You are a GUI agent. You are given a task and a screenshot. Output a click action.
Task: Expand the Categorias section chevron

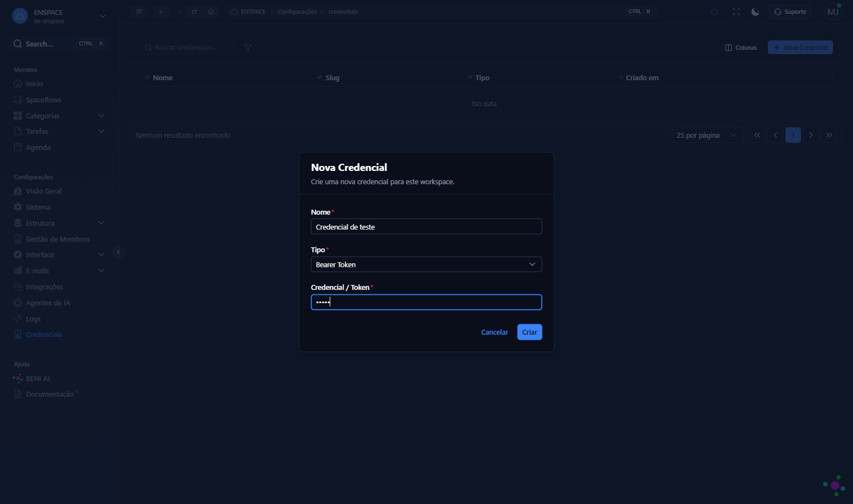(101, 116)
